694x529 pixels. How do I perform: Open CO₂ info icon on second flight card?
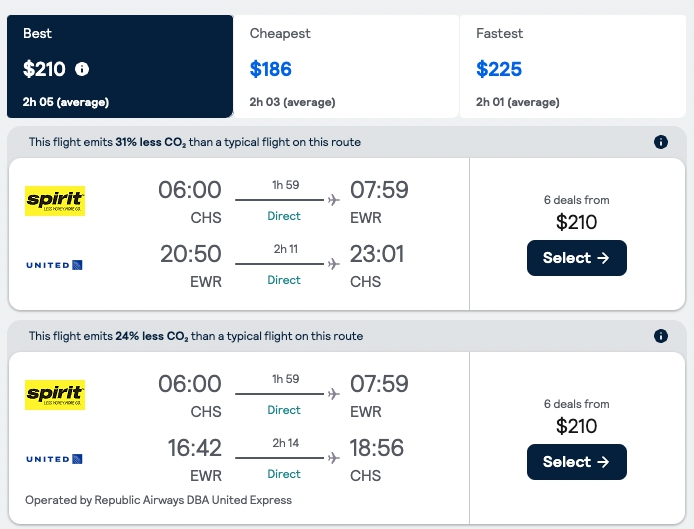(660, 336)
